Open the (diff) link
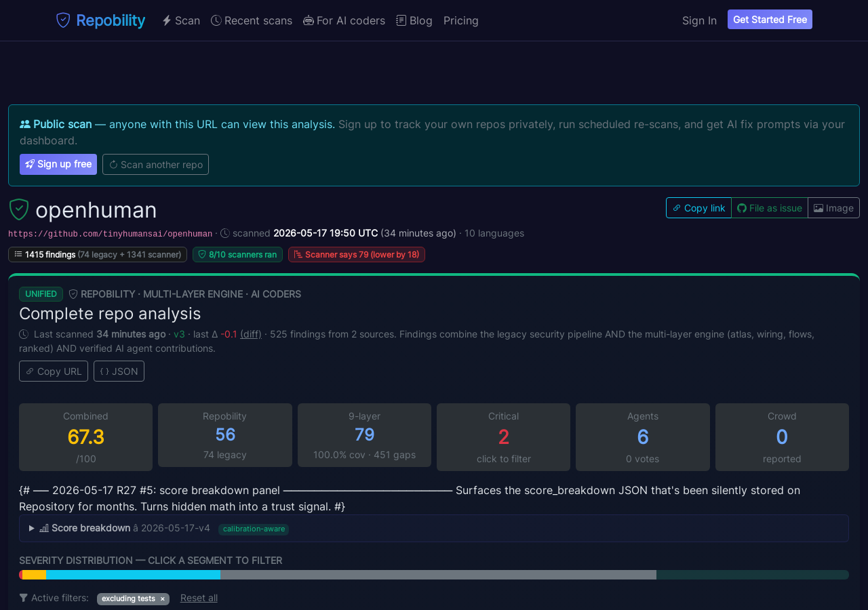The width and height of the screenshot is (868, 610). [x=251, y=334]
